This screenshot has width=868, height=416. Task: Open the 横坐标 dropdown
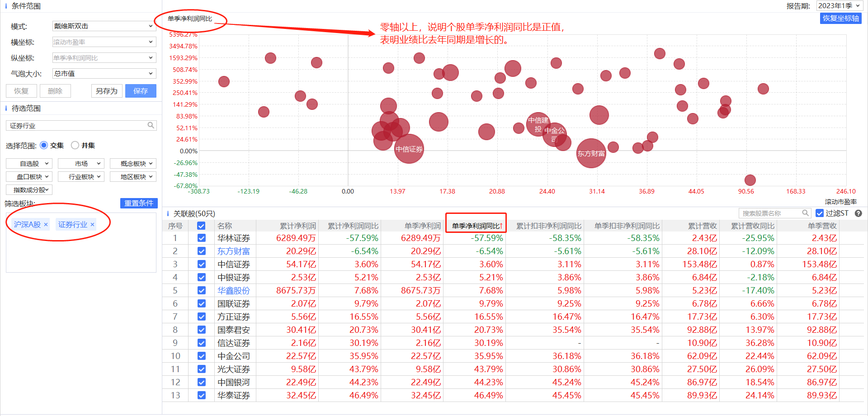(104, 42)
